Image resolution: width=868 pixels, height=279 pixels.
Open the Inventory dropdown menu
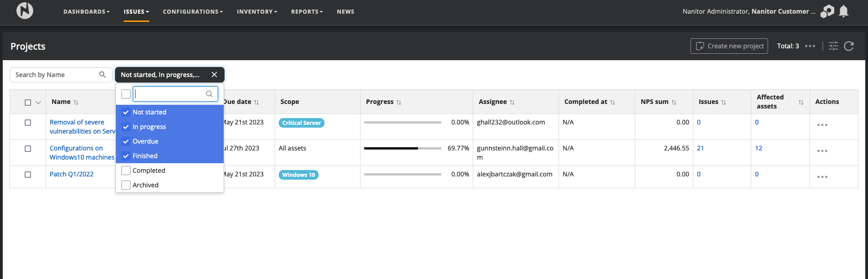(257, 11)
